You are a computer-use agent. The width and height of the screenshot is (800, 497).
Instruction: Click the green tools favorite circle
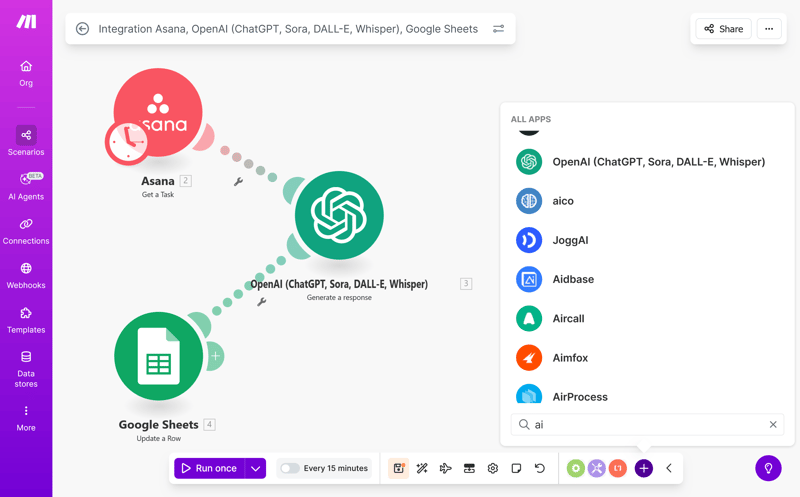click(576, 468)
